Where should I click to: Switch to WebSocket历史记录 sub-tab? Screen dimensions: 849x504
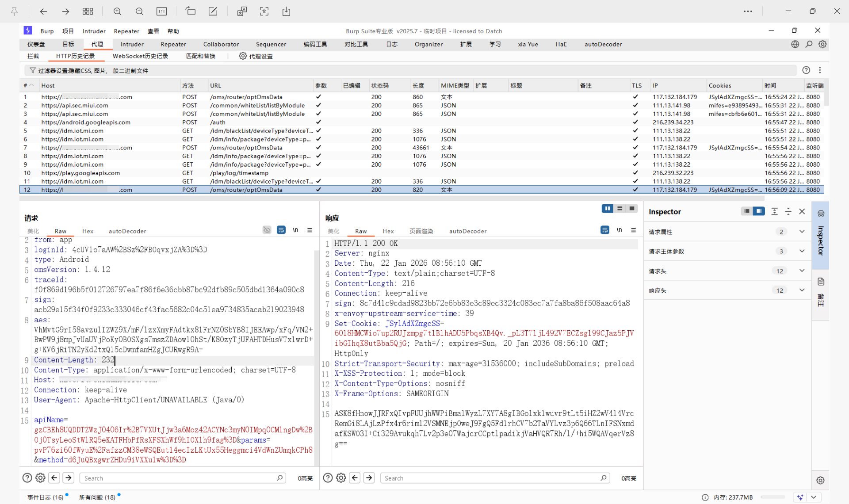click(x=140, y=56)
